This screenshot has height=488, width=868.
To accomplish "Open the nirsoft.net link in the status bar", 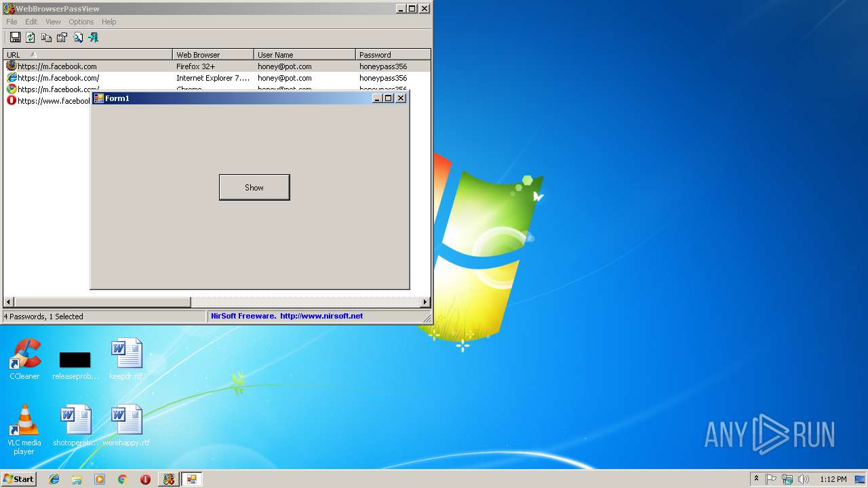I will click(x=321, y=316).
